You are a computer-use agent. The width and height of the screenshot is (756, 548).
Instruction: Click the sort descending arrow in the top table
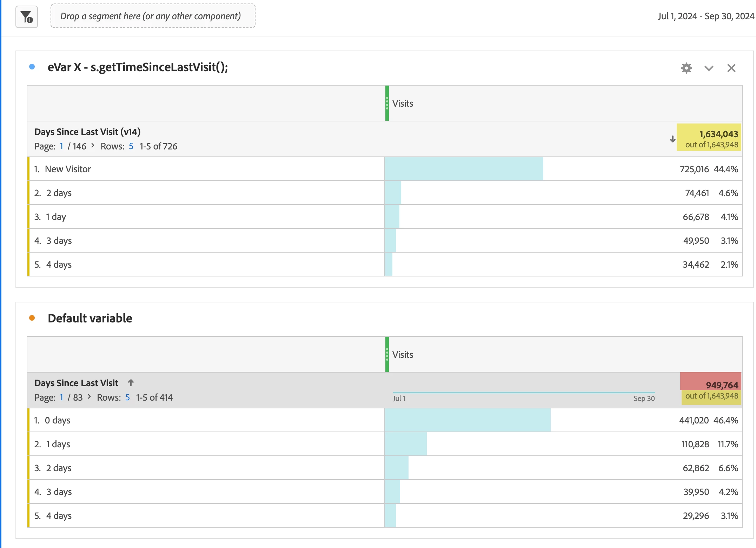672,139
